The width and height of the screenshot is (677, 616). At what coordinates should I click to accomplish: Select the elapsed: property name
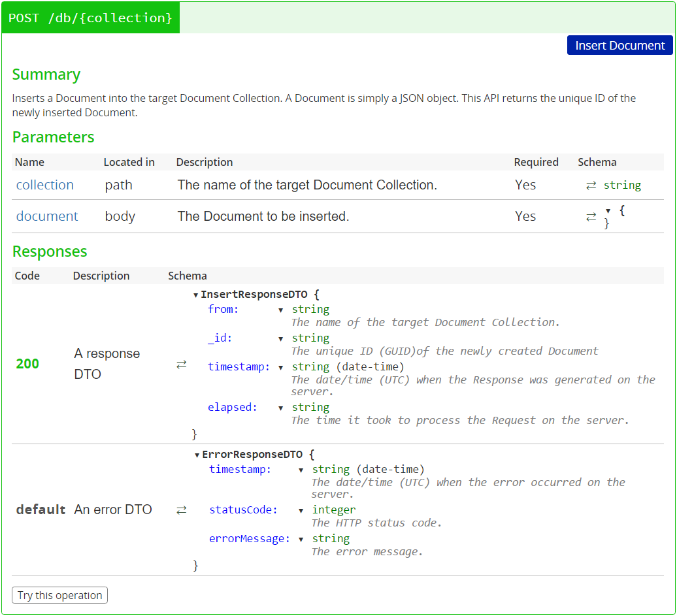pos(232,407)
